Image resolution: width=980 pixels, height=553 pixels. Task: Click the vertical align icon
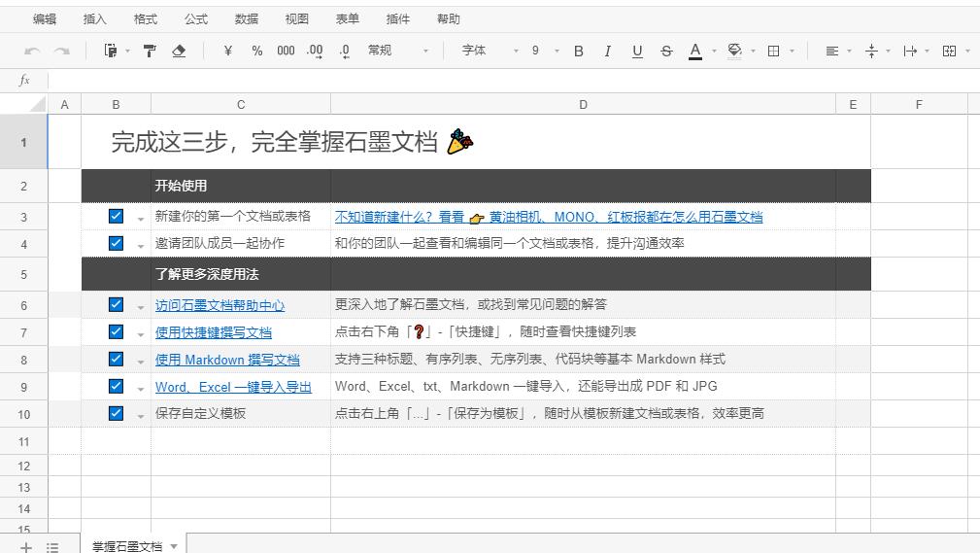[x=871, y=52]
